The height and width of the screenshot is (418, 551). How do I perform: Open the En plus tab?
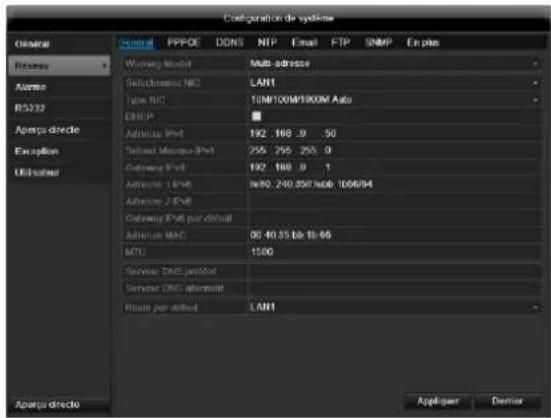[423, 43]
